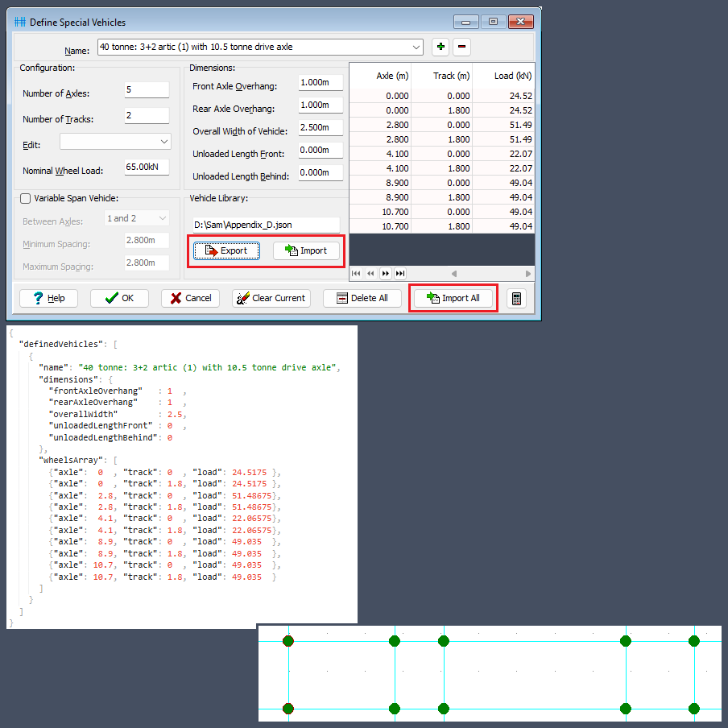Focus the Number of Axles field
This screenshot has width=728, height=728.
(147, 89)
